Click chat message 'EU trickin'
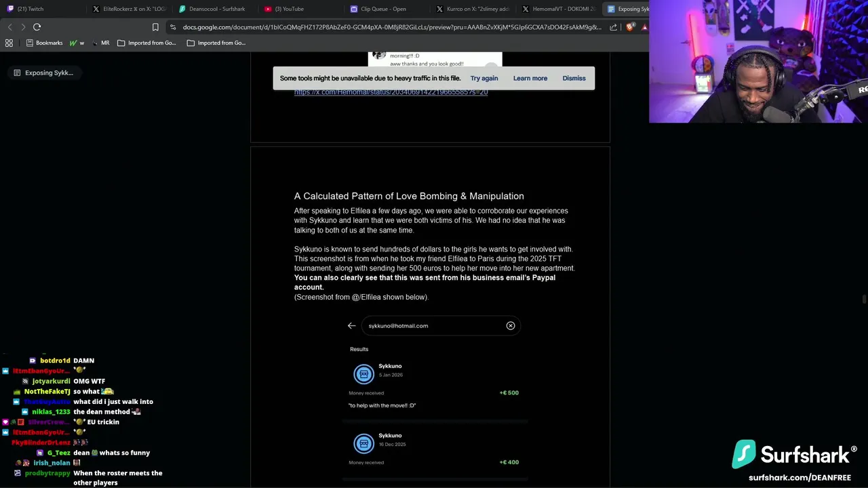The image size is (868, 488). pyautogui.click(x=102, y=422)
